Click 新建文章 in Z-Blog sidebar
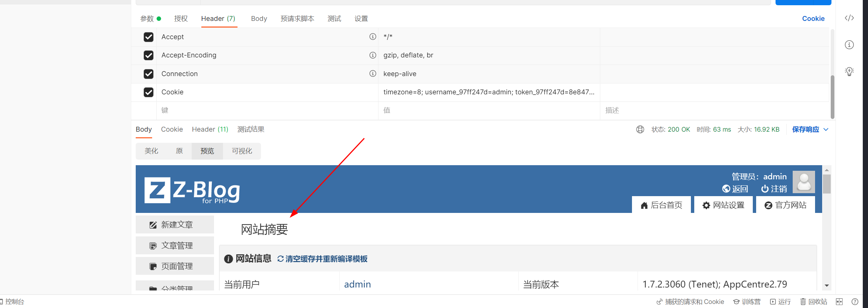The image size is (868, 308). point(175,225)
